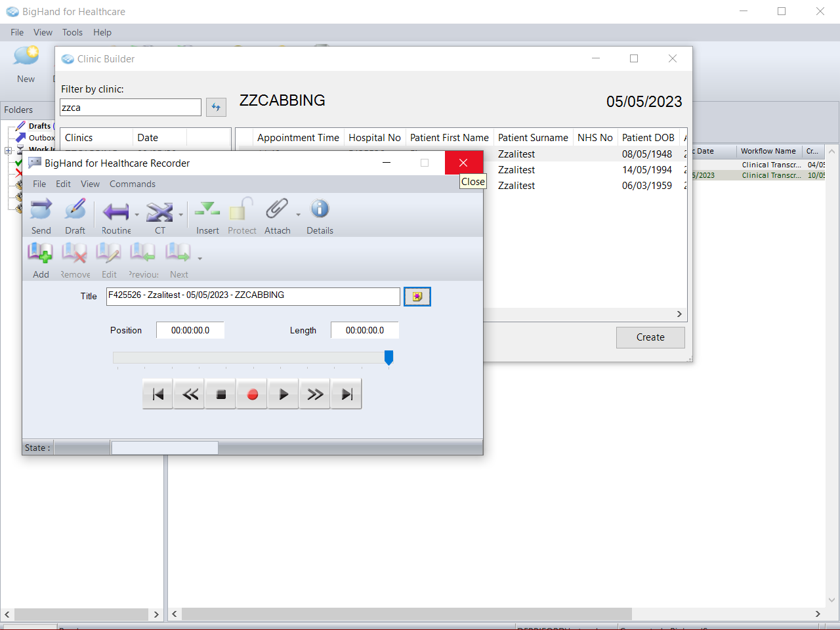Click main list horizontal scrollbar right arrow
The image size is (840, 630).
click(x=818, y=614)
